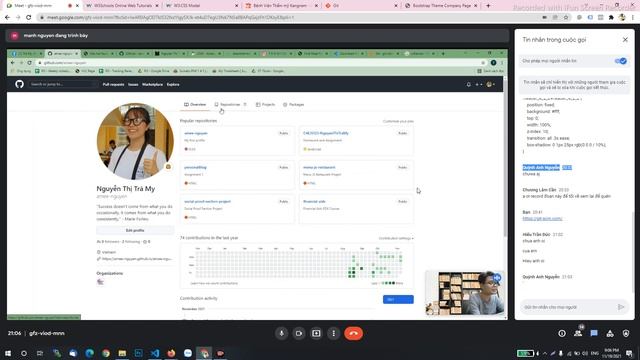Click the GitHub logo in shared screen
Viewport: 640px width, 360px height.
pyautogui.click(x=19, y=84)
